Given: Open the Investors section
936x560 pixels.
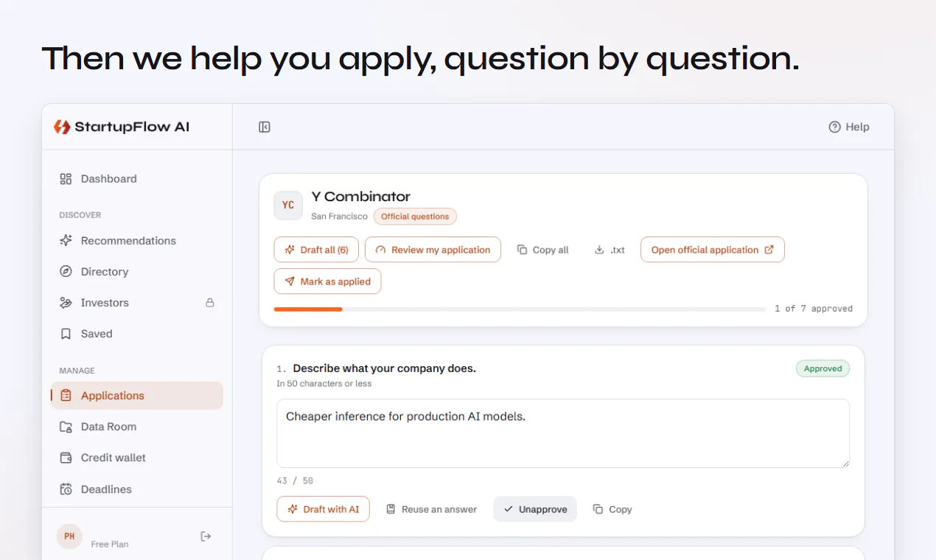Looking at the screenshot, I should coord(136,303).
